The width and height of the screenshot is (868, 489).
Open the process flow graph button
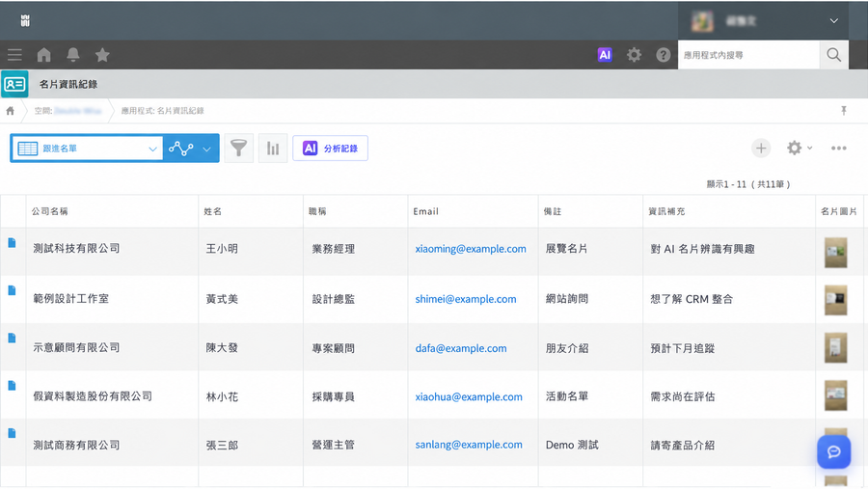tap(181, 149)
